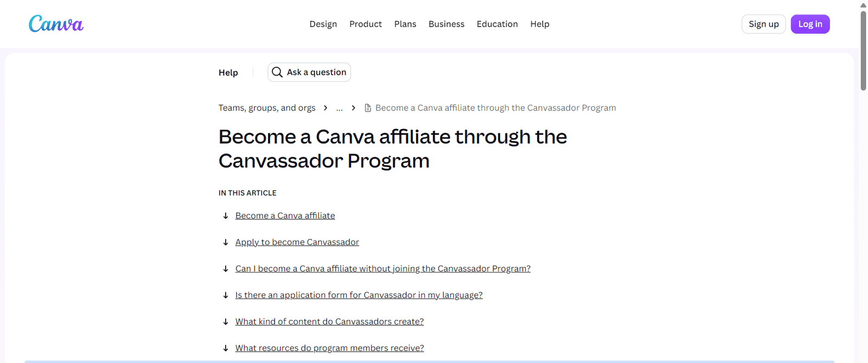Click the Log in button

pos(810,24)
